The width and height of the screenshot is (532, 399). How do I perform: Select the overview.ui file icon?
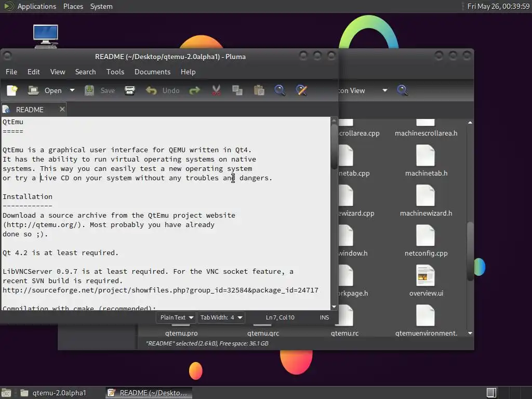coord(425,276)
